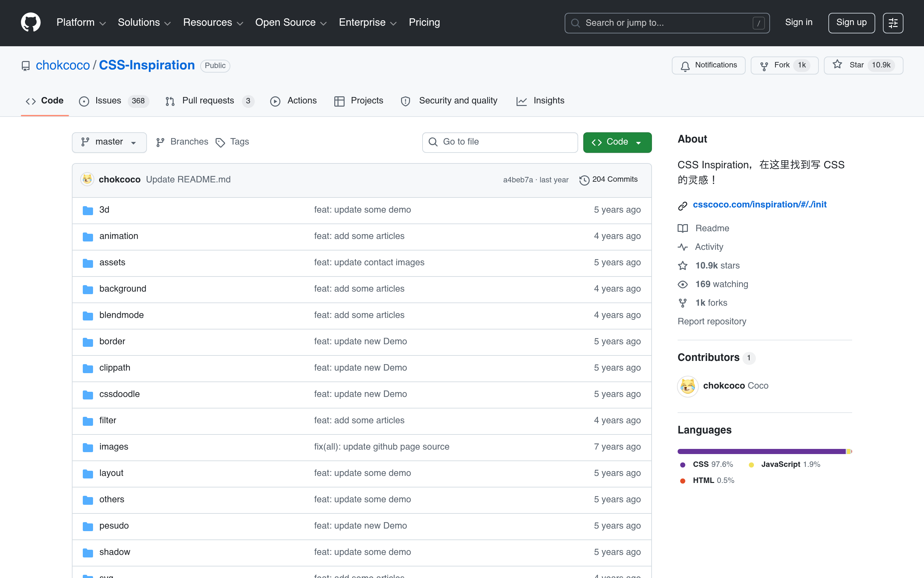Click the link icon beside website URL

pyautogui.click(x=683, y=206)
